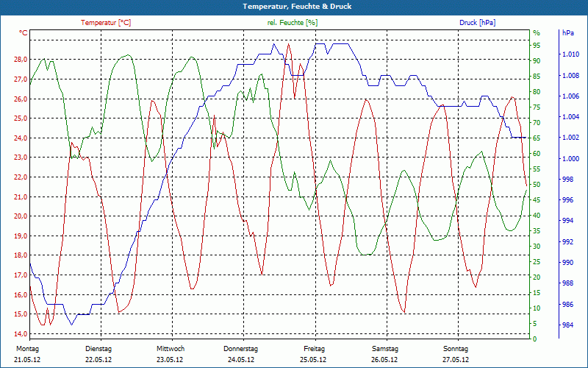The width and height of the screenshot is (588, 368).
Task: Click the '14,0' temperature axis value
Action: tap(21, 334)
